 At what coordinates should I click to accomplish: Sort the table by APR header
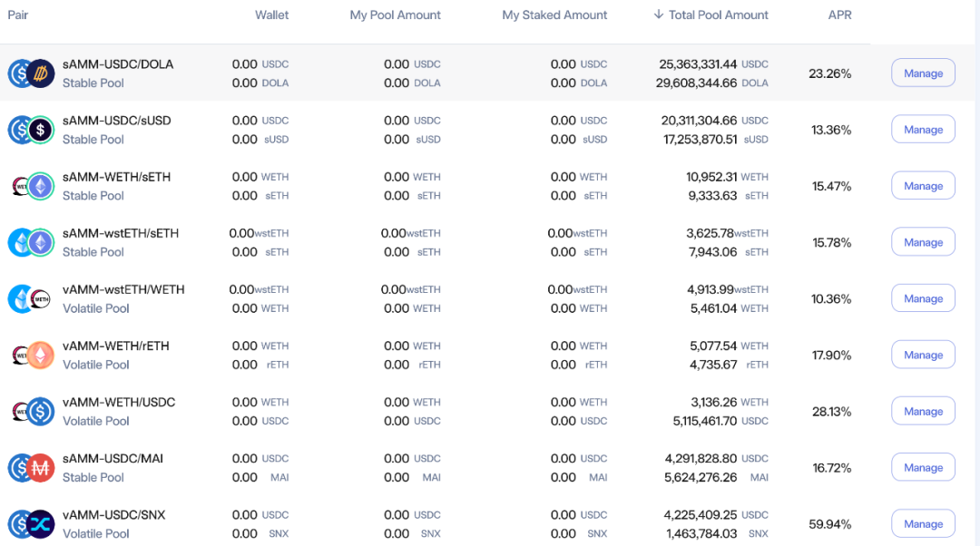tap(839, 15)
